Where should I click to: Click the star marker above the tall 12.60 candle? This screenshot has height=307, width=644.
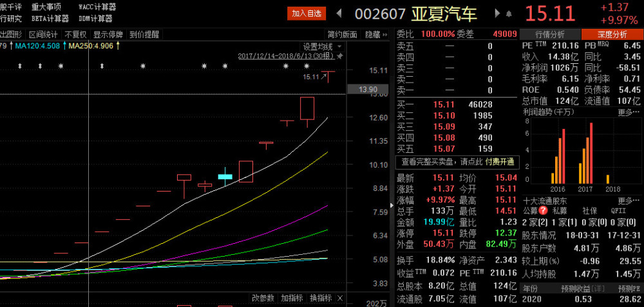[307, 66]
